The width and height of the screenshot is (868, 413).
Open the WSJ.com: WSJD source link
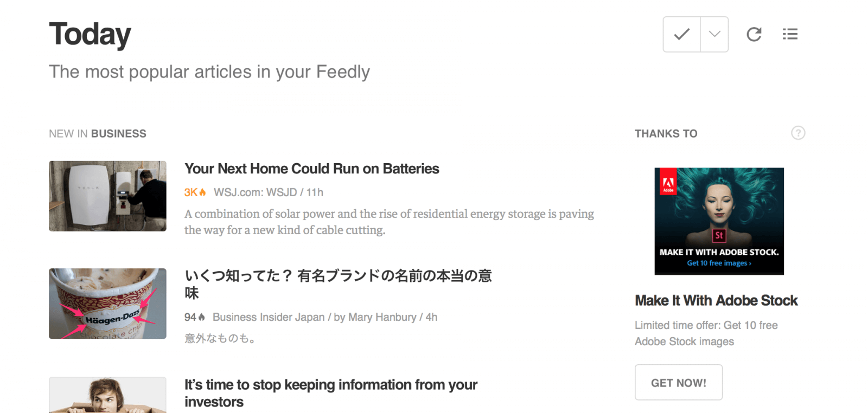pyautogui.click(x=254, y=192)
